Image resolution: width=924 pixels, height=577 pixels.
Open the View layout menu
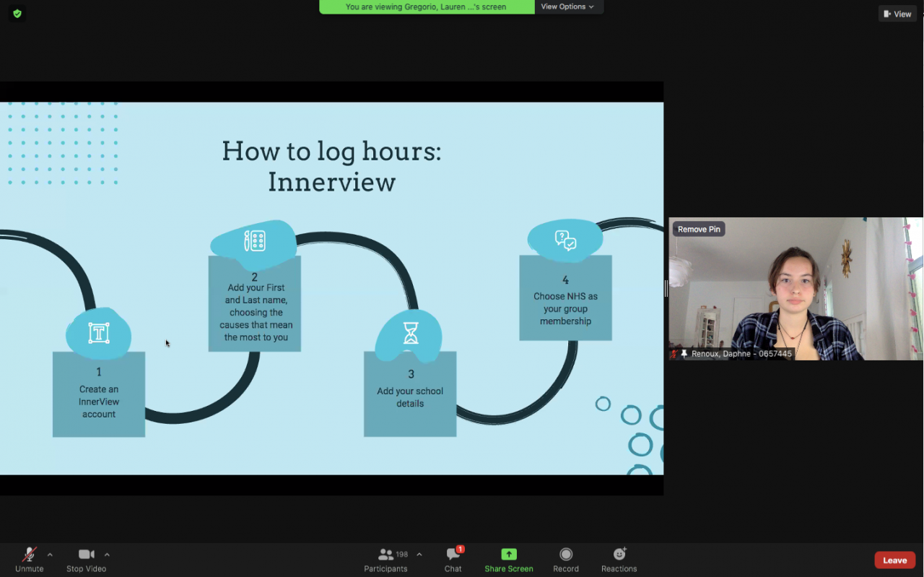click(x=897, y=14)
